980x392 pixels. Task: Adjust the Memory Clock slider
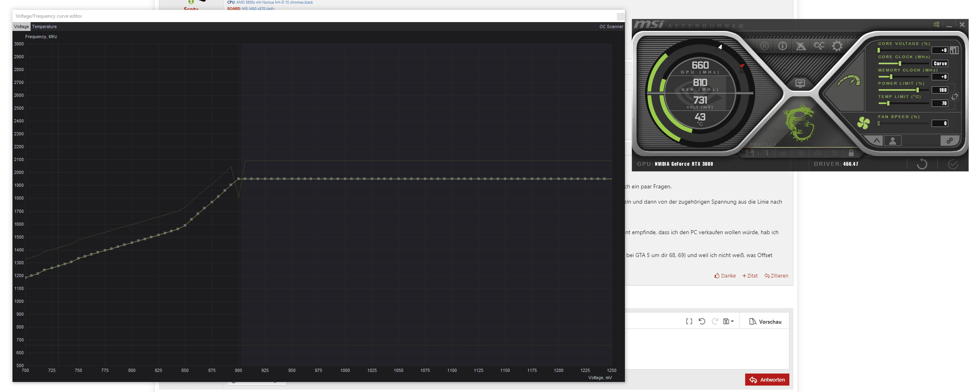click(903, 77)
